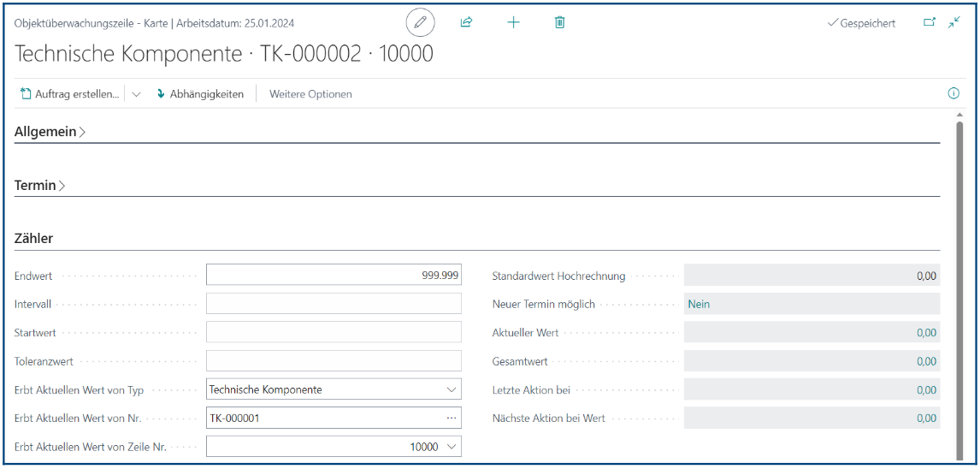980x469 pixels.
Task: Click the lookup ellipsis beside TK-000001
Action: (452, 418)
